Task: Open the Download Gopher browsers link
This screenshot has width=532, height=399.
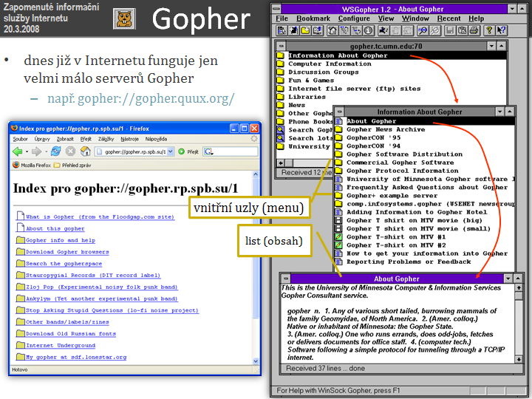Action: [67, 252]
